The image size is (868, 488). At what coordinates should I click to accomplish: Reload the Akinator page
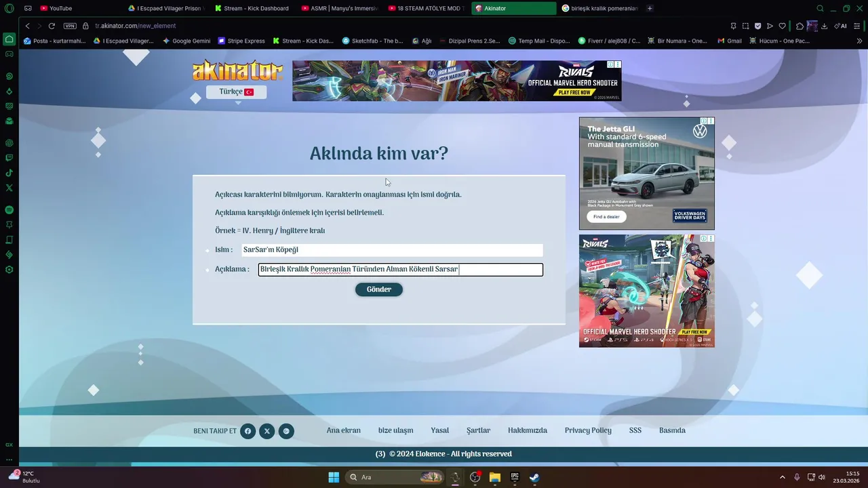pos(52,26)
